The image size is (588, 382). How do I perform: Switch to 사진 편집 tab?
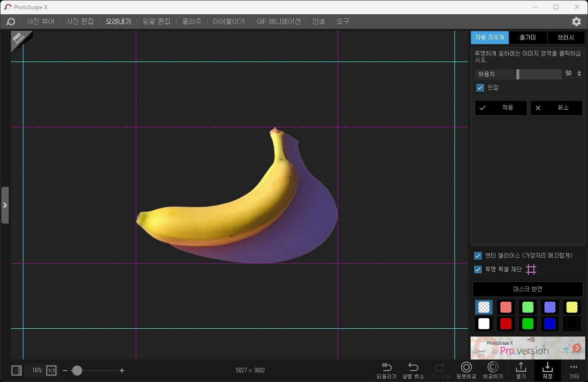[x=80, y=22]
